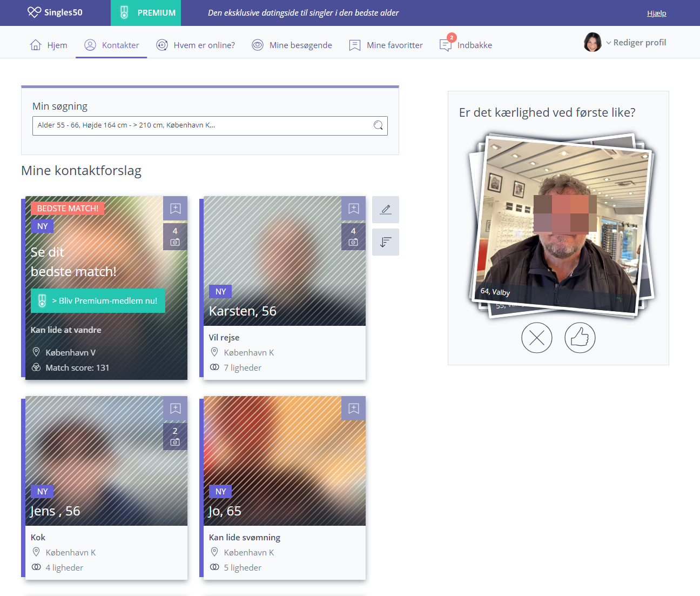Go to Hjem in the navigation
700x596 pixels.
coord(49,45)
